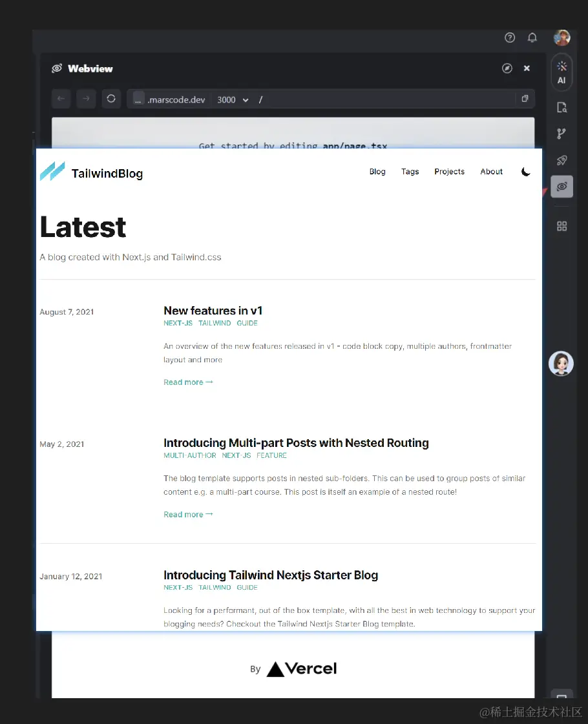Image resolution: width=588 pixels, height=724 pixels.
Task: Open the Tags nav link
Action: [410, 172]
